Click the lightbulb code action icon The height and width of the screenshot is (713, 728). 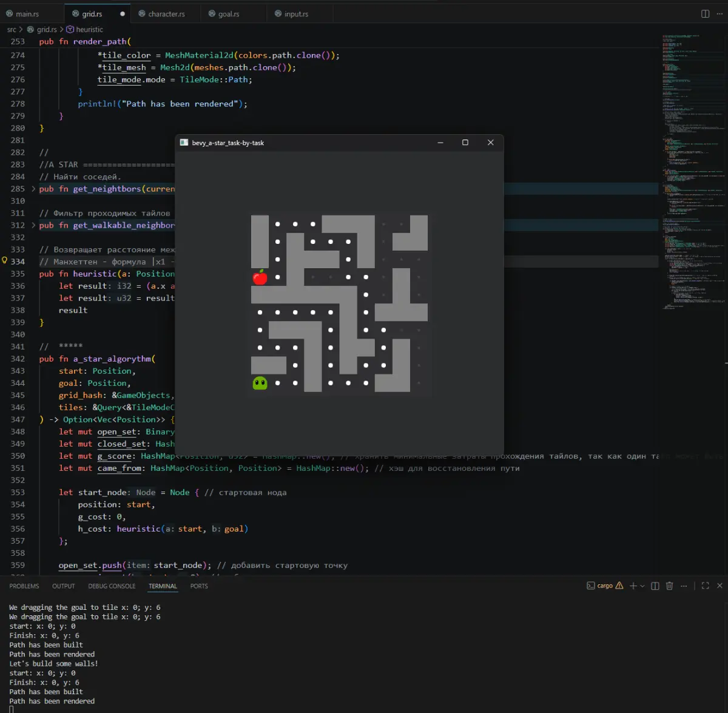click(x=4, y=261)
